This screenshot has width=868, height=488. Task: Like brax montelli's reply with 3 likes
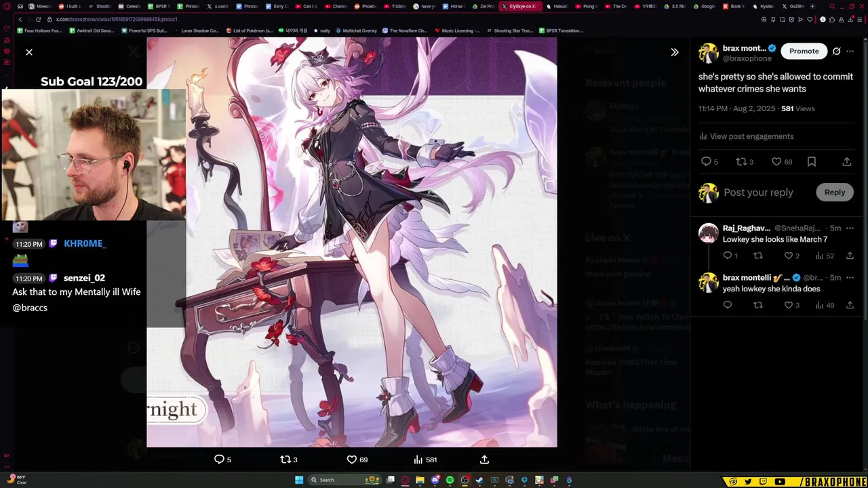(789, 305)
